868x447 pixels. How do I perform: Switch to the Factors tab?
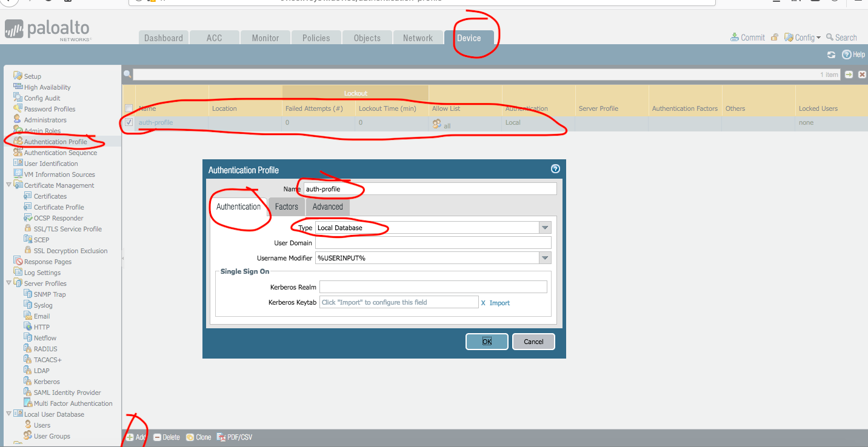286,207
